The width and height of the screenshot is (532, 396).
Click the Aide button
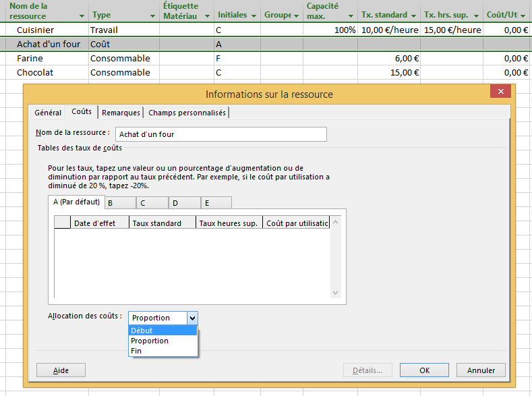tap(61, 370)
